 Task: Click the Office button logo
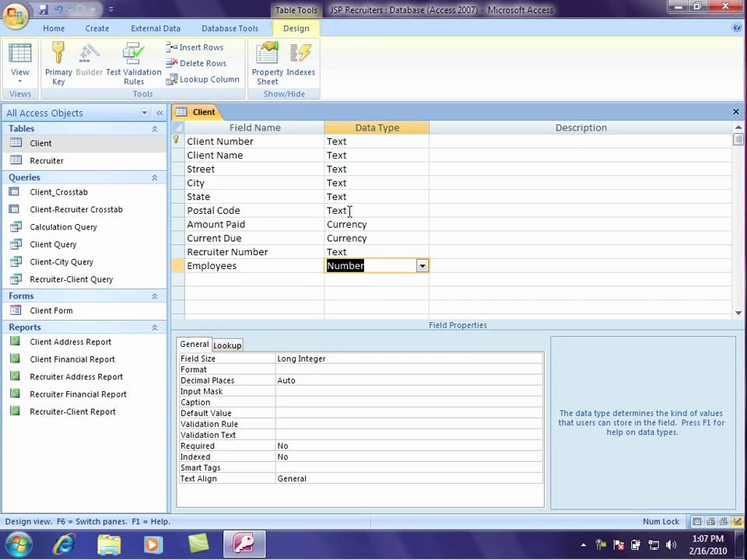[x=16, y=16]
